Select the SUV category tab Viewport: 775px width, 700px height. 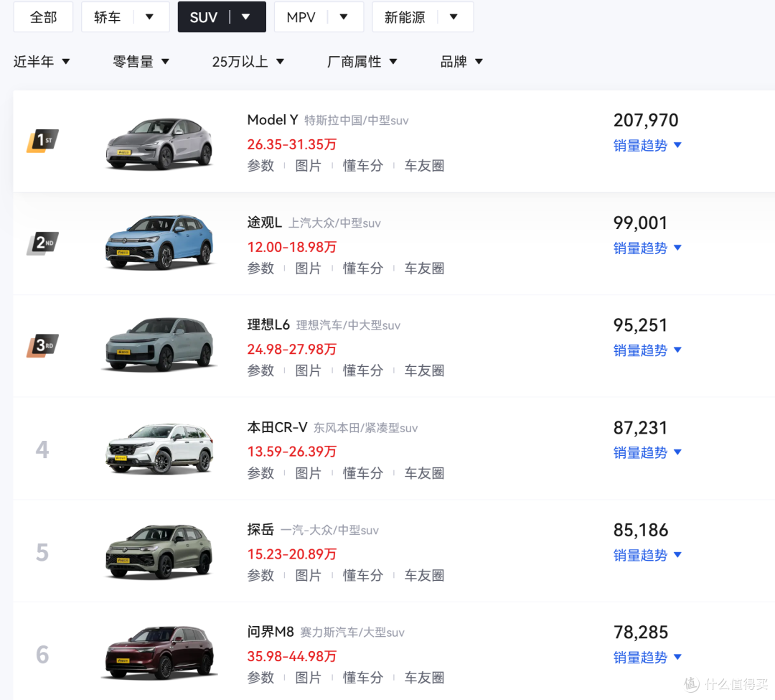[204, 17]
